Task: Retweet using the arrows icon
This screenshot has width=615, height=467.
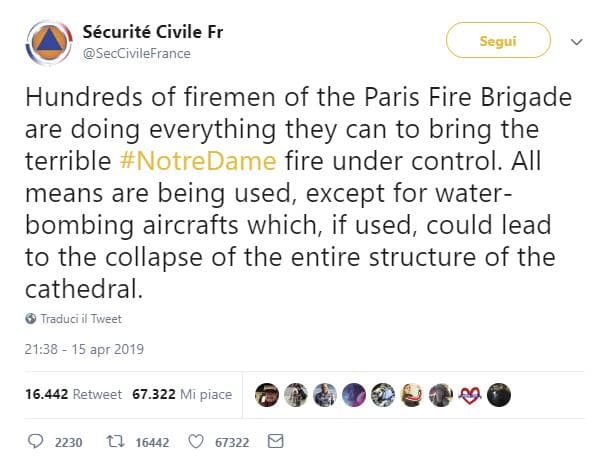Action: pyautogui.click(x=115, y=441)
